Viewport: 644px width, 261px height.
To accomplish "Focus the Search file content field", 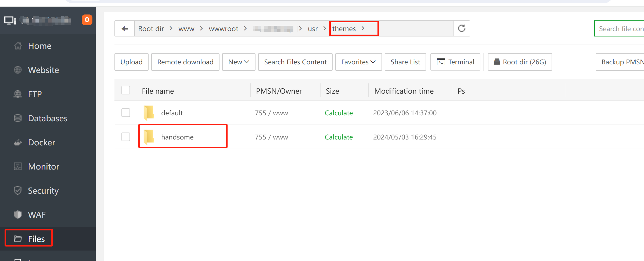I will coord(619,28).
